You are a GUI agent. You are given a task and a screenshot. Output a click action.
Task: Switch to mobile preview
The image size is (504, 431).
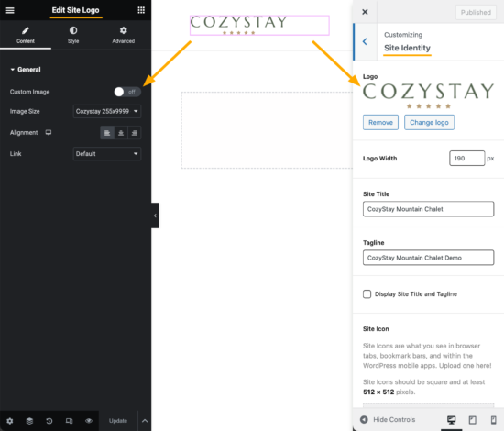(x=493, y=420)
